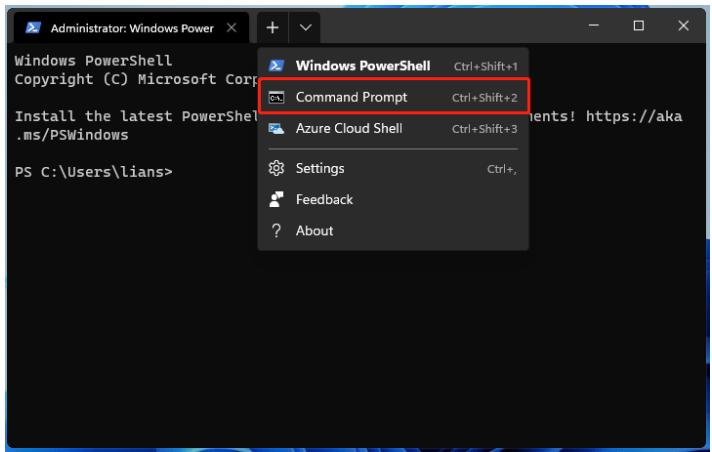Maximize the Terminal window
The height and width of the screenshot is (452, 712).
[x=638, y=26]
